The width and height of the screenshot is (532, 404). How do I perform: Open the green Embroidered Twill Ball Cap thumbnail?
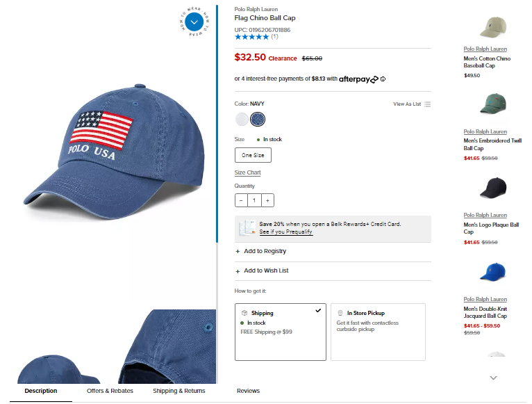point(494,104)
